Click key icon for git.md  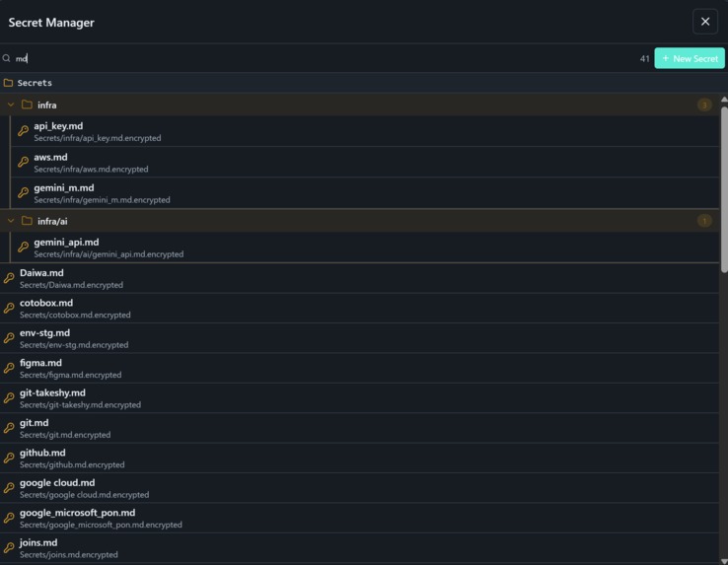9,428
